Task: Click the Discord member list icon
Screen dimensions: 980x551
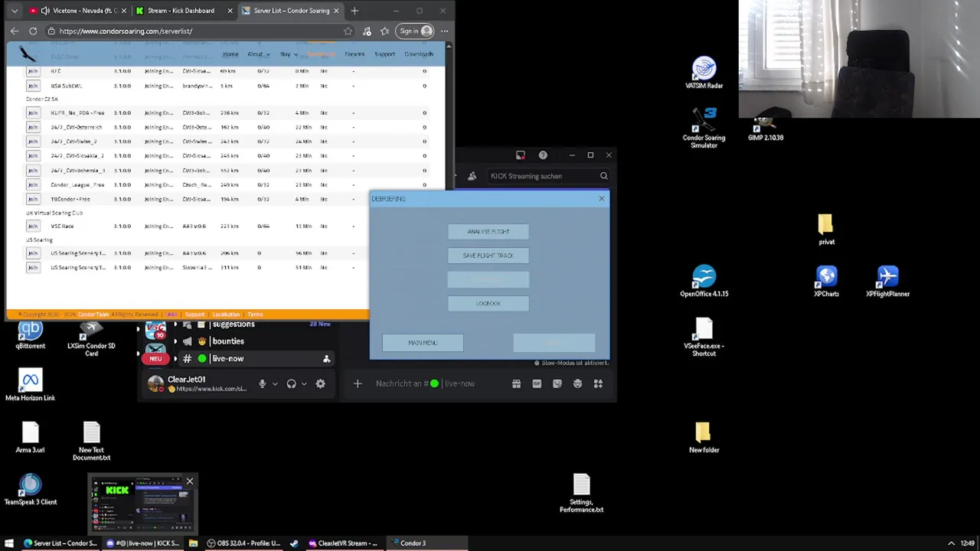Action: coord(472,176)
